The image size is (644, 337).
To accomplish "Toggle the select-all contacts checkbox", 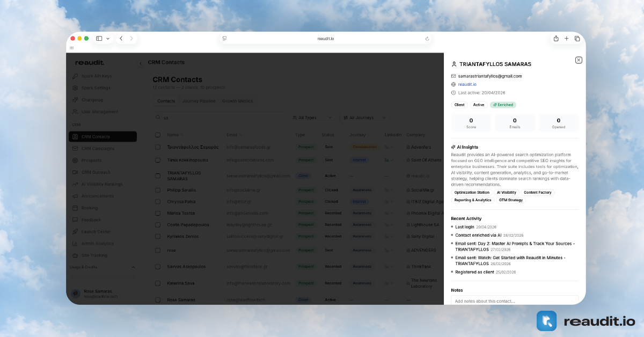I will 158,135.
